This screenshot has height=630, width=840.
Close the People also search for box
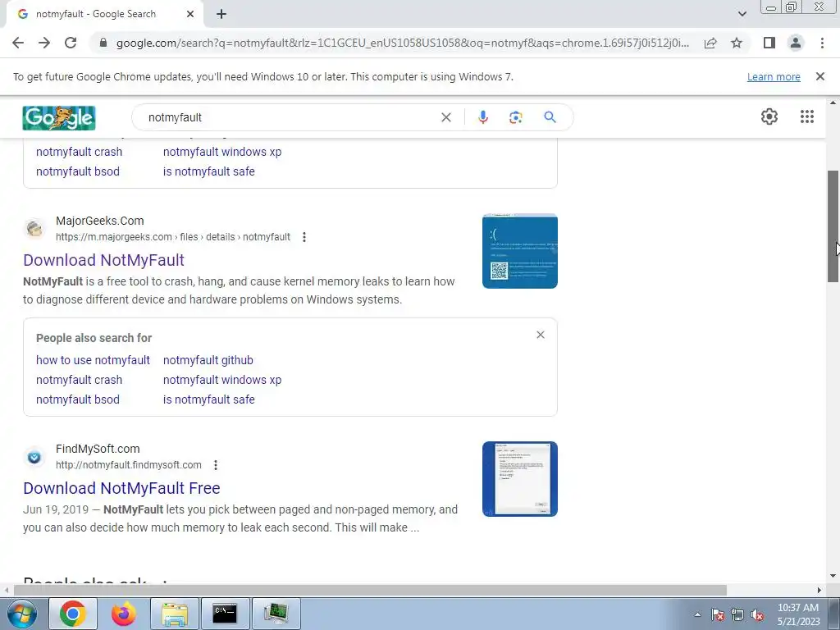[x=541, y=335]
